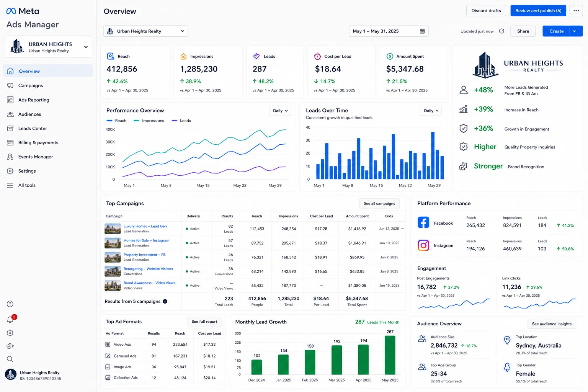Viewport: 588px width, 392px height.
Task: Click the Meta logo at top left
Action: 23,11
